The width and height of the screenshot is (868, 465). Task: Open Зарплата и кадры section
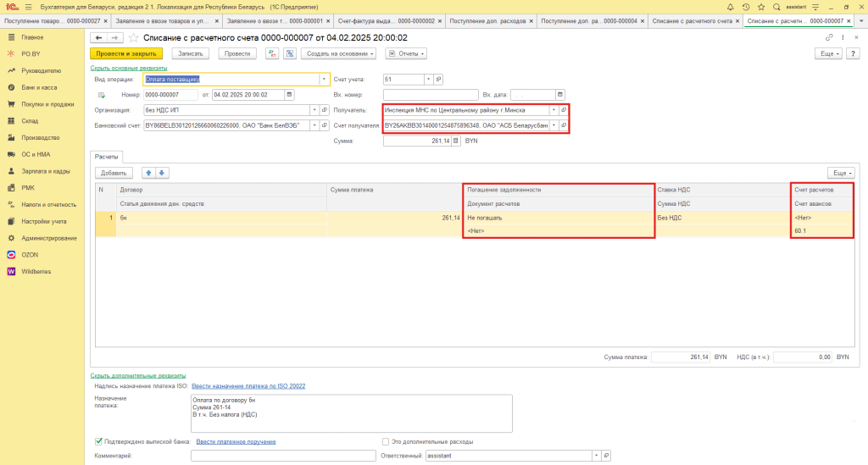point(46,171)
